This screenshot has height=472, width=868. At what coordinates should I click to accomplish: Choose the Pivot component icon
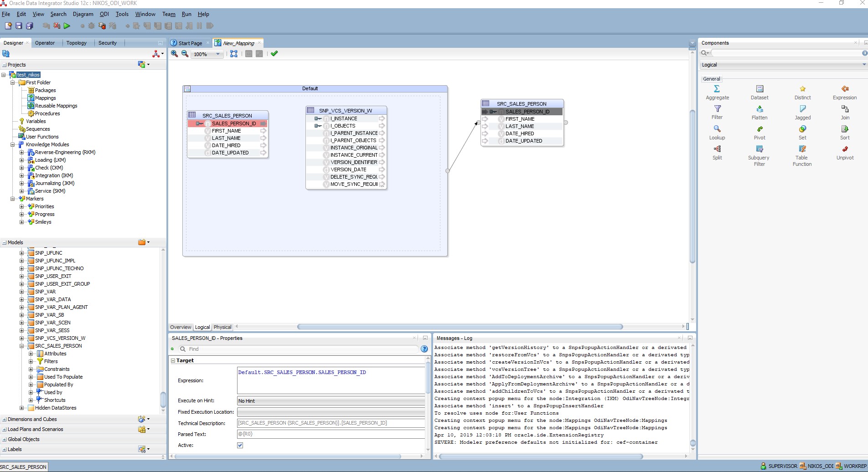(759, 129)
